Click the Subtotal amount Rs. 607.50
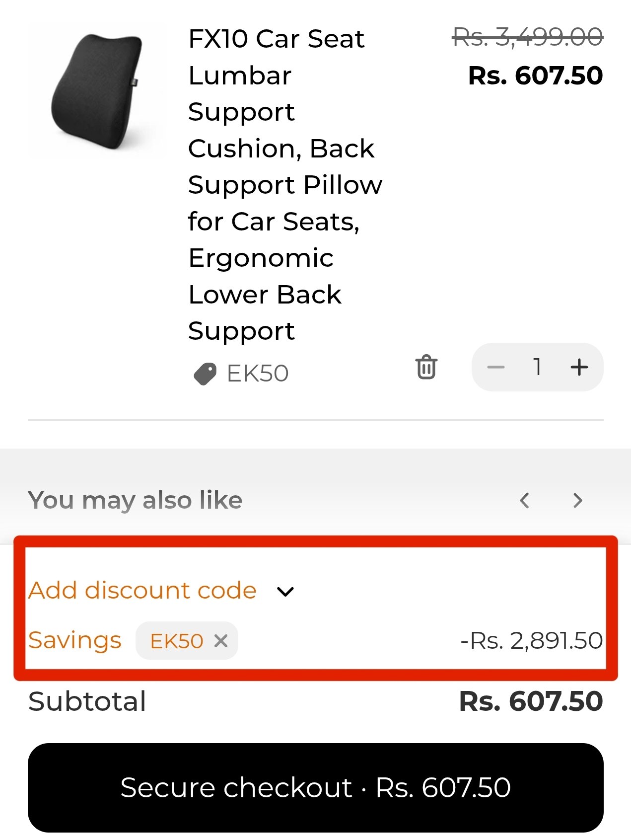631x840 pixels. click(531, 701)
